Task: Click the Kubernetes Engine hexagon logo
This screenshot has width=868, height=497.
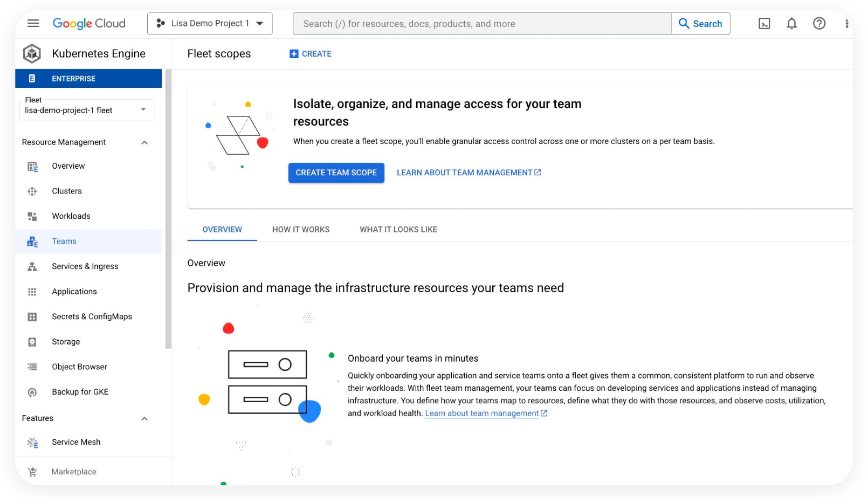Action: click(32, 53)
